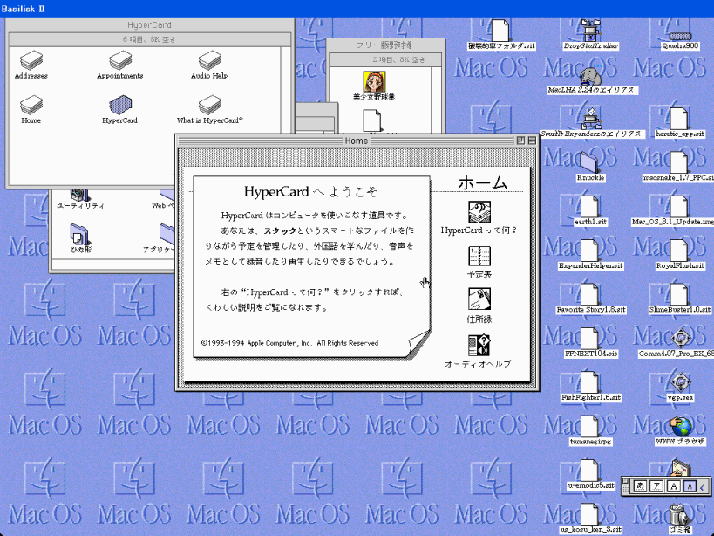Screen dimensions: 714x536
Task: Select the 'What is HyperCard?' stack file
Action: click(209, 105)
